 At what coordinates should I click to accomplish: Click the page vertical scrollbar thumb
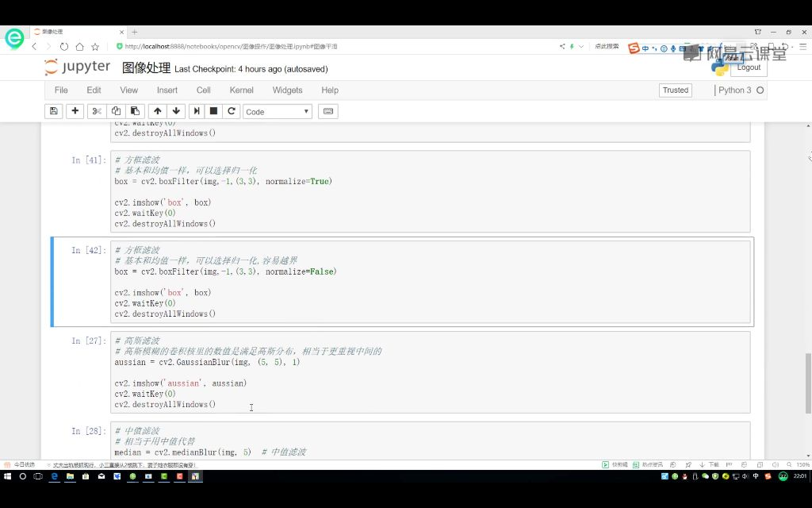pos(808,383)
